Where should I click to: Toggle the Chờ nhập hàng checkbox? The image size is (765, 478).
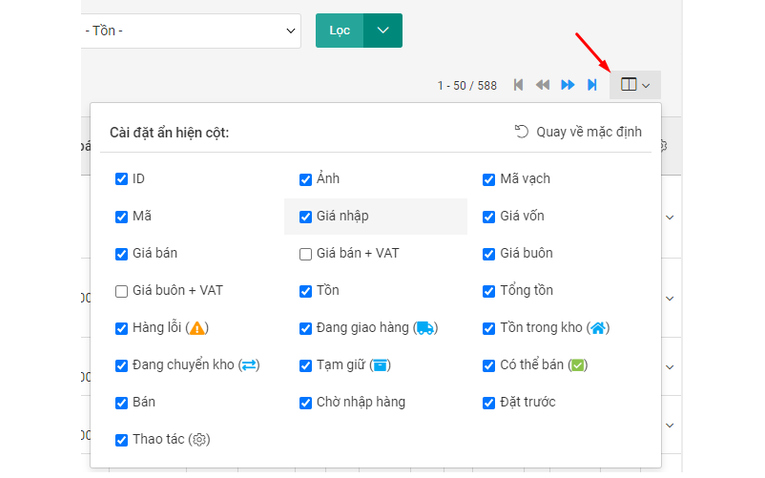pos(305,403)
